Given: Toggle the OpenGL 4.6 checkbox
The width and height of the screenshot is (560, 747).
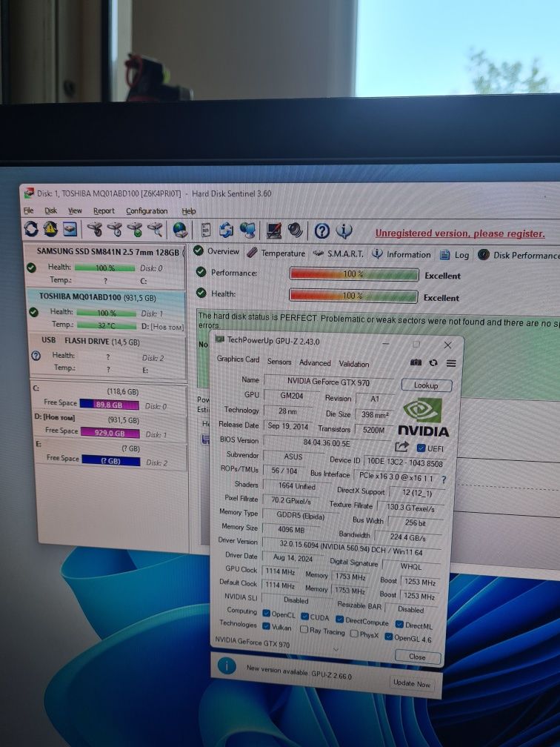Looking at the screenshot, I should coord(389,637).
